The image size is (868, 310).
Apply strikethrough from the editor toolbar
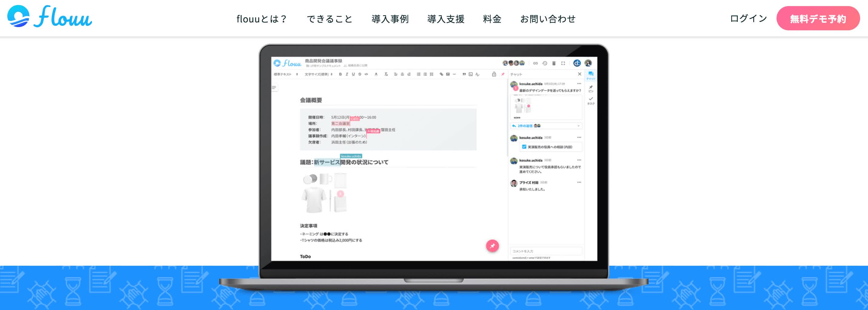pyautogui.click(x=360, y=74)
